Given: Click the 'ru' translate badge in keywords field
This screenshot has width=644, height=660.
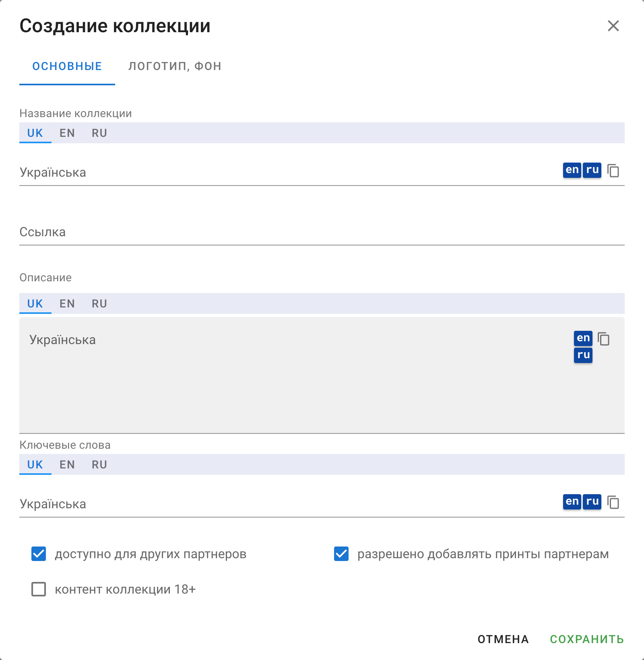Looking at the screenshot, I should click(x=592, y=501).
